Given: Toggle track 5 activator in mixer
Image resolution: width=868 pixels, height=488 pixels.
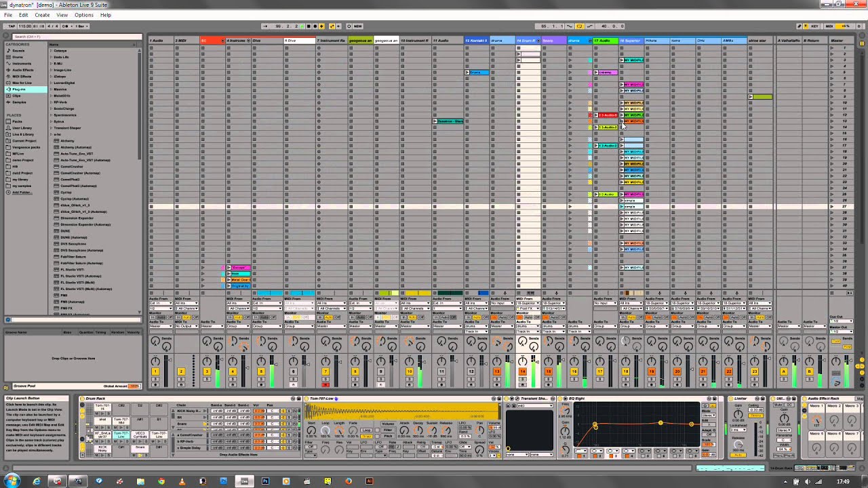Looking at the screenshot, I should pos(261,371).
